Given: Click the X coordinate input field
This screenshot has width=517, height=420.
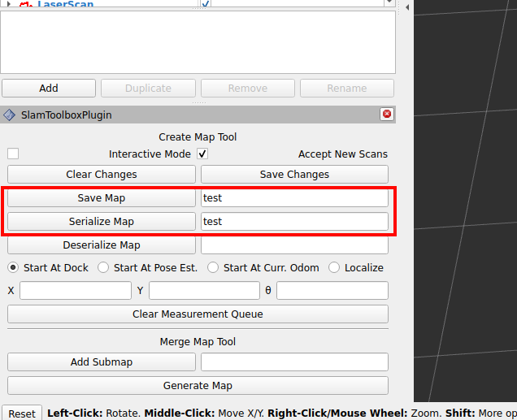Looking at the screenshot, I should point(76,290).
